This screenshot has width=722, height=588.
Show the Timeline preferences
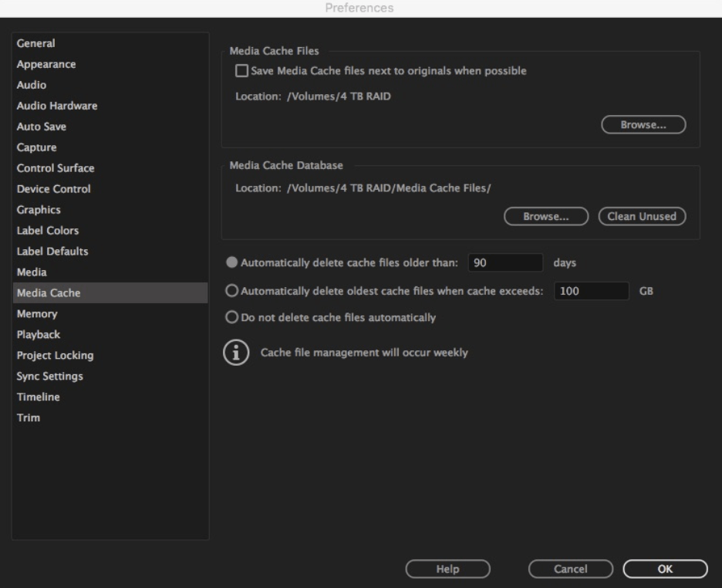point(38,397)
